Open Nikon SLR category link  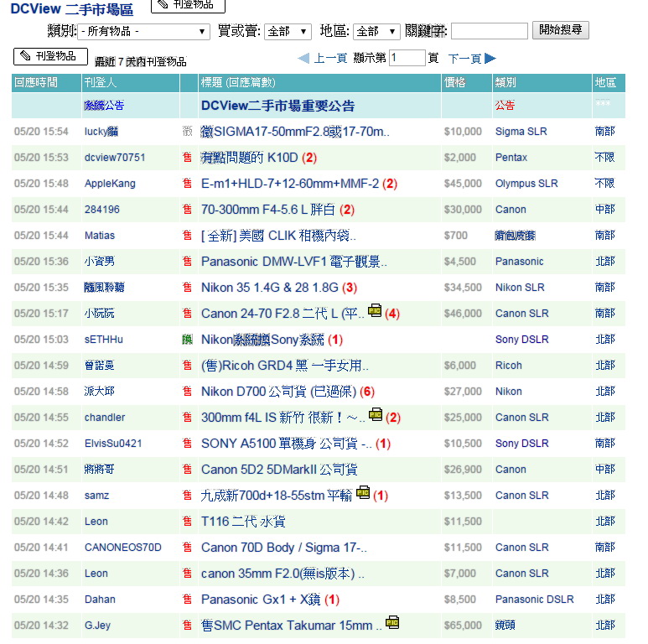coord(520,288)
